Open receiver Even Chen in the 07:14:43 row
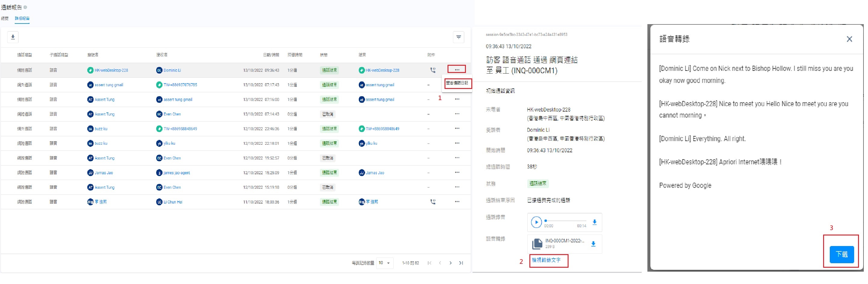The width and height of the screenshot is (868, 284). 172,114
